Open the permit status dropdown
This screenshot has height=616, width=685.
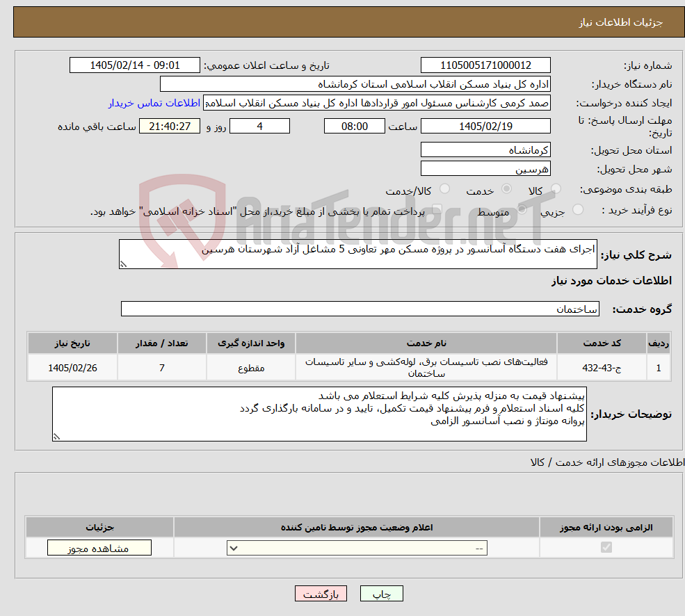[357, 548]
